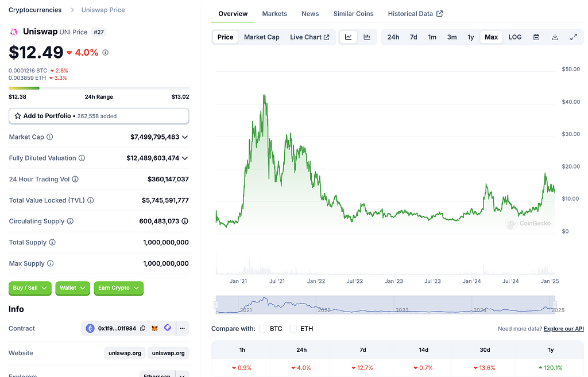588x377 pixels.
Task: Expand the chart to fullscreen
Action: coord(573,37)
